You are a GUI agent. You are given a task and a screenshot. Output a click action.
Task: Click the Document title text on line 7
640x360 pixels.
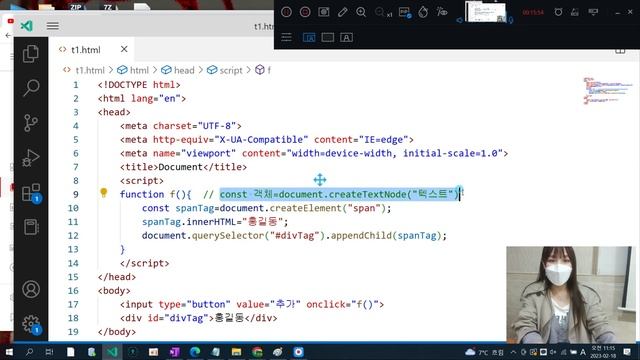pos(180,167)
